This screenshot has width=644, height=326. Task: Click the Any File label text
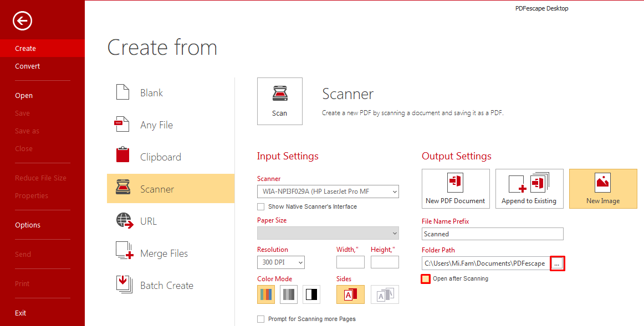point(156,125)
